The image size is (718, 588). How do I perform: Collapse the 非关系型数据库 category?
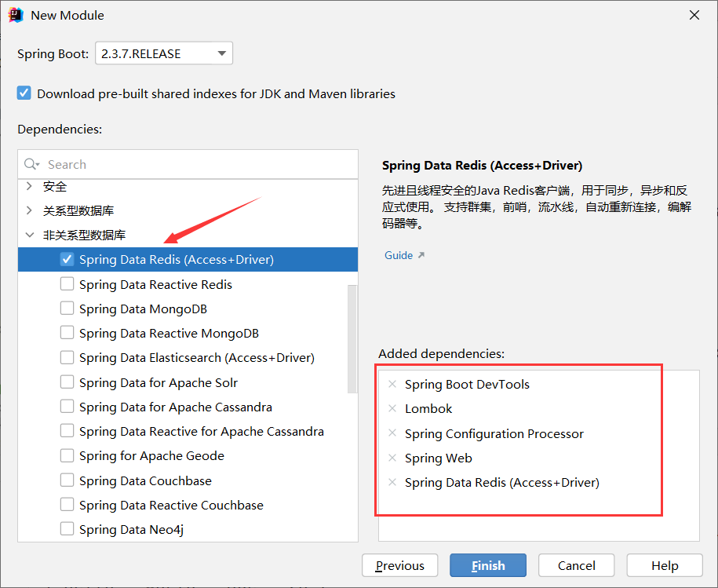point(29,235)
